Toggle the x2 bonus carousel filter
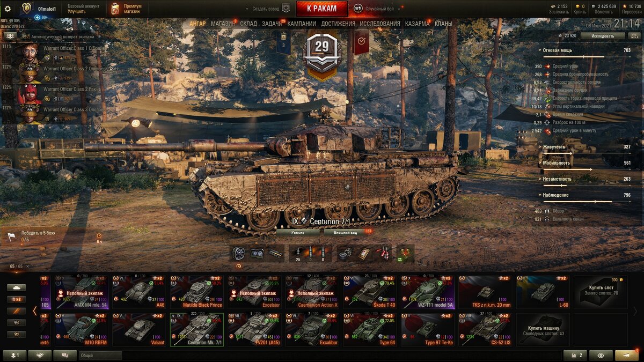The width and height of the screenshot is (644, 362). tap(16, 299)
